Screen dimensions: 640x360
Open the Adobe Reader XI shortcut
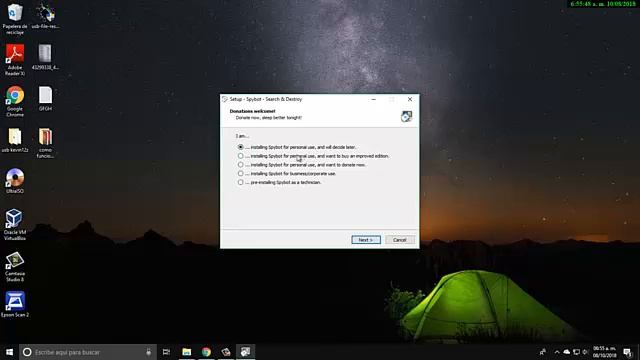tap(15, 60)
